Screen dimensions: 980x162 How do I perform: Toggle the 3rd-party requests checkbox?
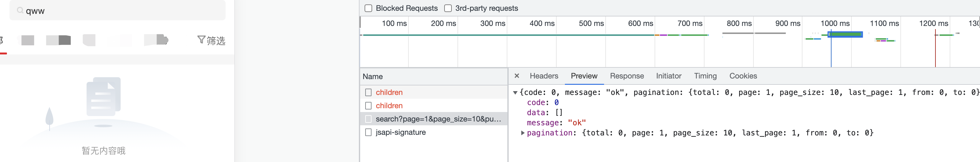pyautogui.click(x=448, y=8)
